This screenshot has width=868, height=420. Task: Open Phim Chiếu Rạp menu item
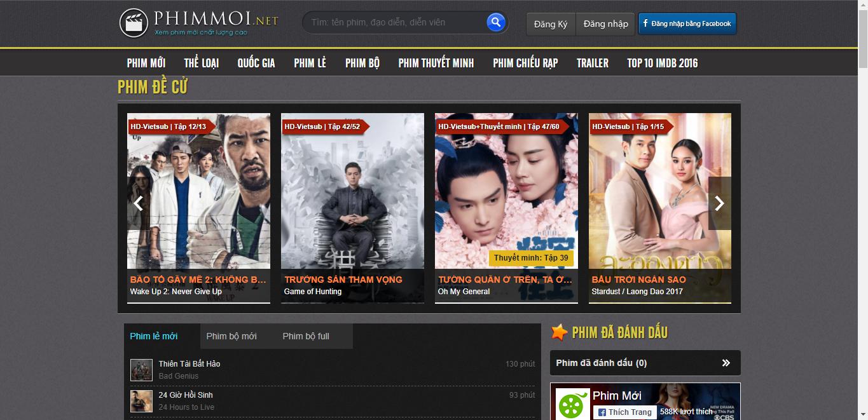coord(525,63)
